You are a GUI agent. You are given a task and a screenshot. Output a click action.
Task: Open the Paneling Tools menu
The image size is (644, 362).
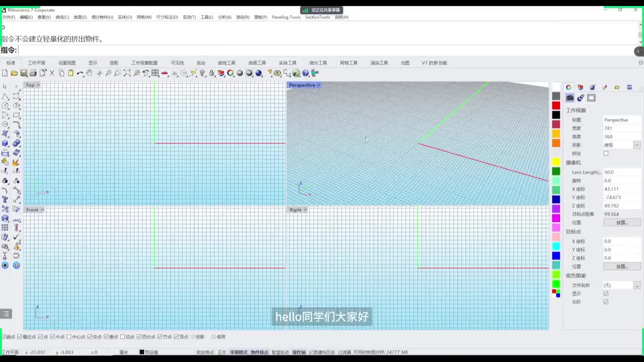point(286,17)
